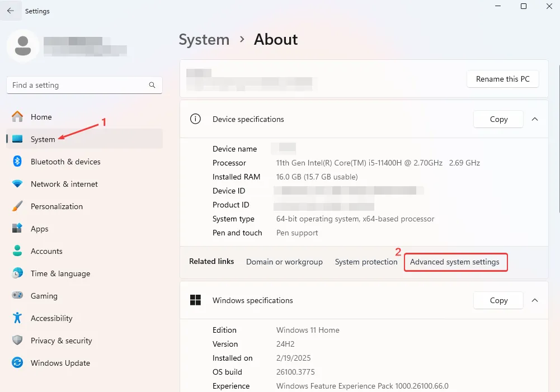Open the Windows Update icon
The height and width of the screenshot is (392, 560).
point(17,363)
